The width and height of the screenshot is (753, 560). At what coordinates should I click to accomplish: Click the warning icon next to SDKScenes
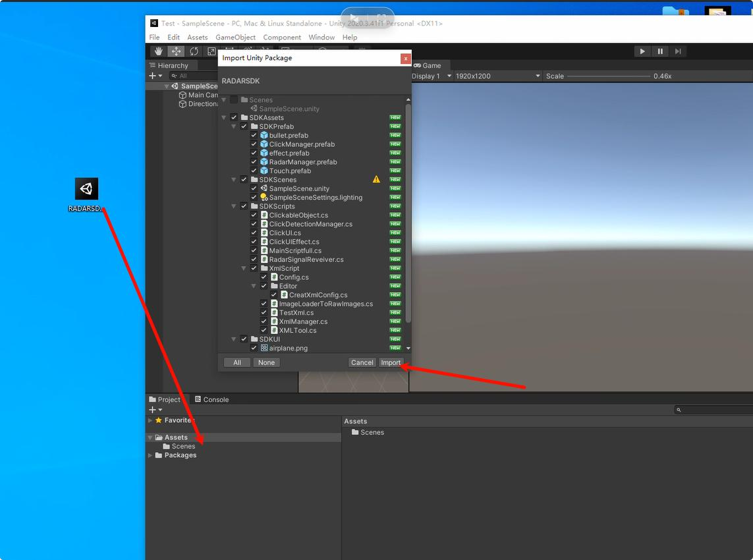tap(376, 179)
